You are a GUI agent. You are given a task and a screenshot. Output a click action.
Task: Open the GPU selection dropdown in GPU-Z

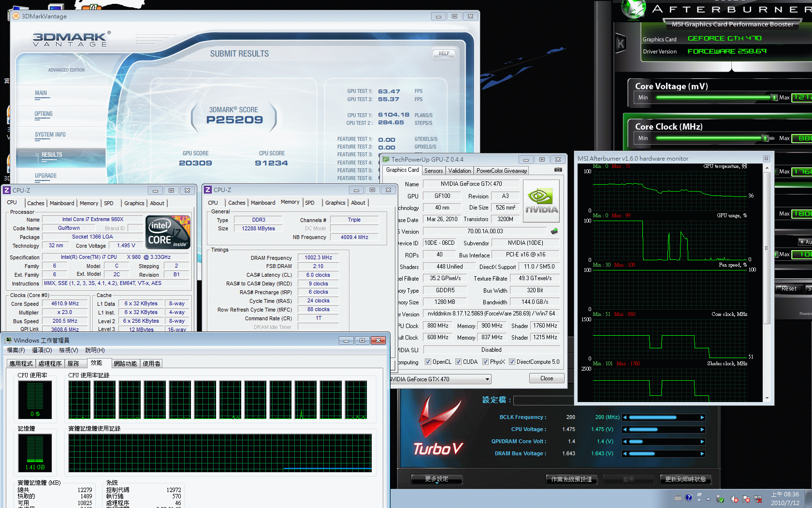tap(487, 379)
